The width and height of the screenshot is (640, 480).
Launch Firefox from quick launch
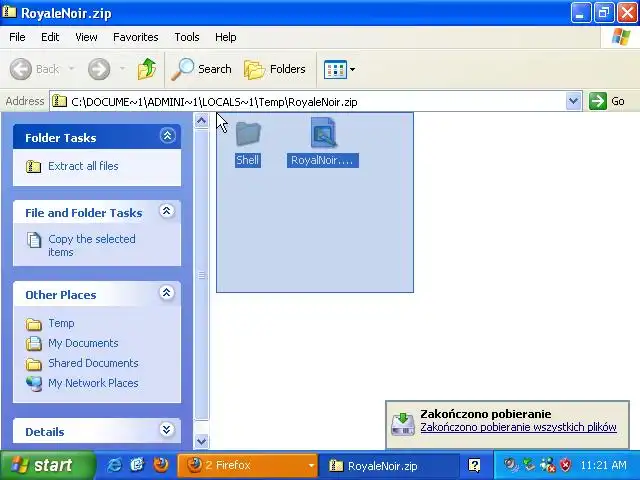click(x=161, y=465)
